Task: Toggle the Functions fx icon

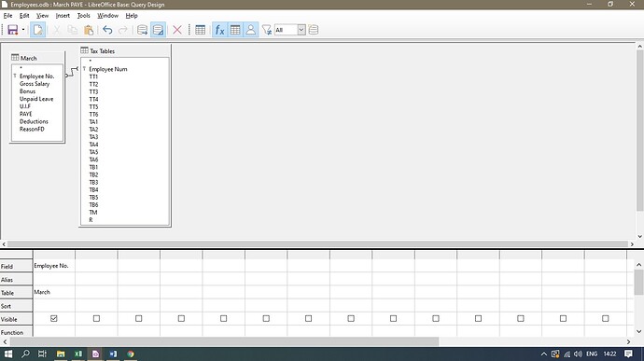Action: 219,30
